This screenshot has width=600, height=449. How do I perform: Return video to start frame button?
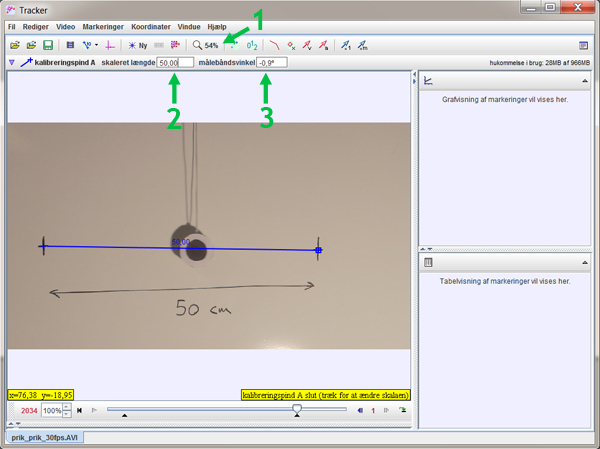point(79,410)
